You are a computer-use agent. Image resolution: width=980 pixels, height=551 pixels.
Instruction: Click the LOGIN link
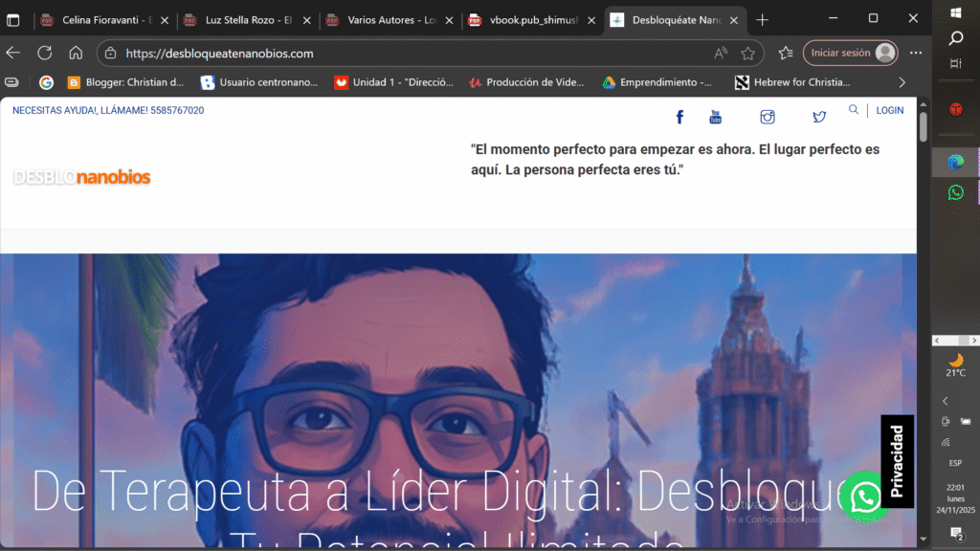point(889,110)
